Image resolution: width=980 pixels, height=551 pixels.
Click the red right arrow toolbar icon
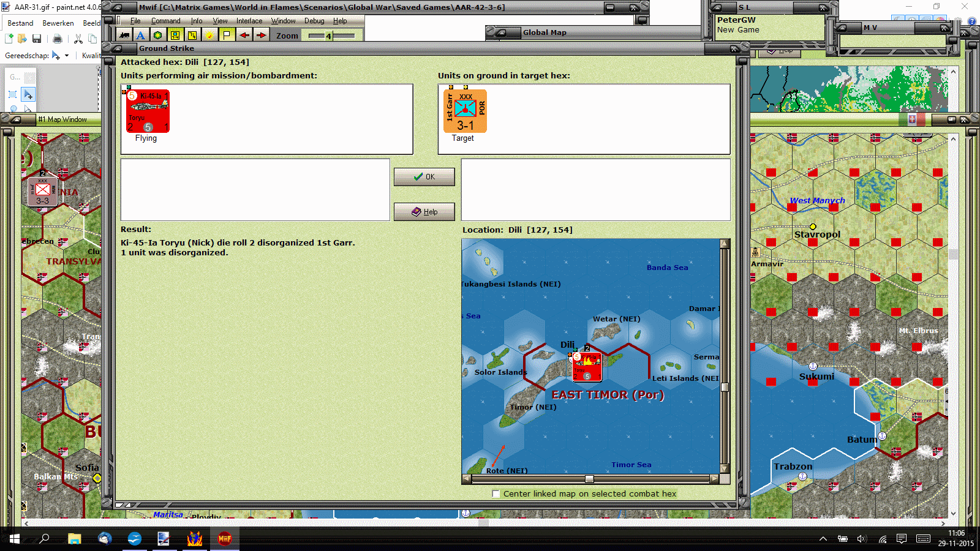[261, 35]
